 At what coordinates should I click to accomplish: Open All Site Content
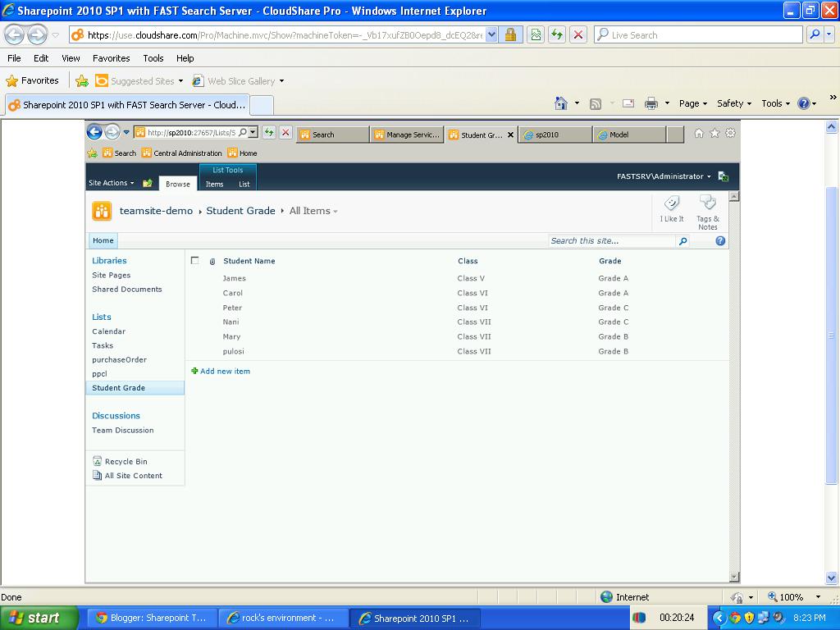[133, 475]
